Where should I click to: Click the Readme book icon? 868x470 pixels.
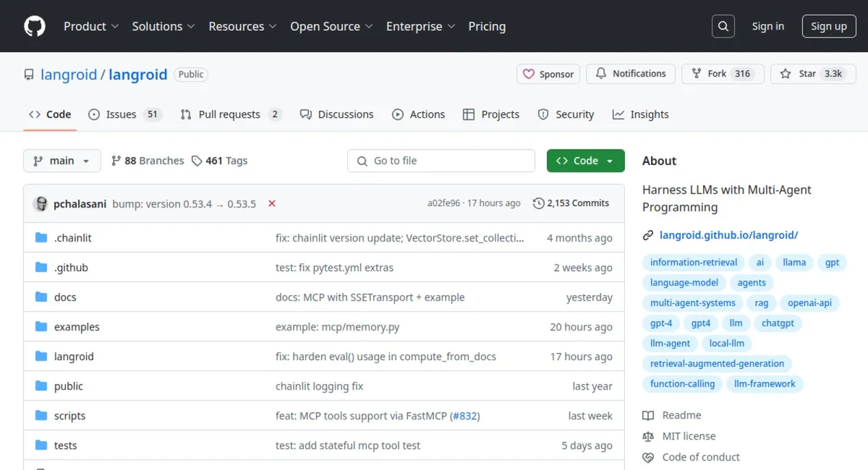[x=648, y=415]
